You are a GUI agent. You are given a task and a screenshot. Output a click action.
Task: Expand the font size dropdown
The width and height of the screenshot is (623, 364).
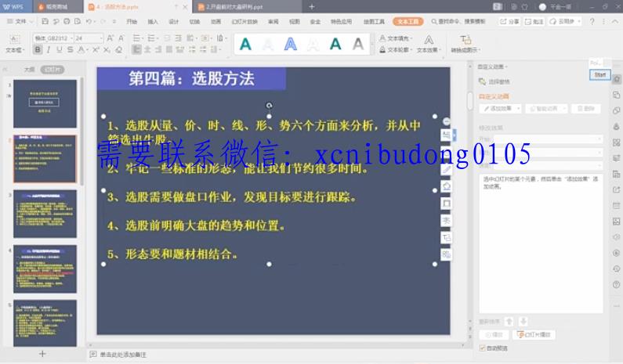click(100, 38)
